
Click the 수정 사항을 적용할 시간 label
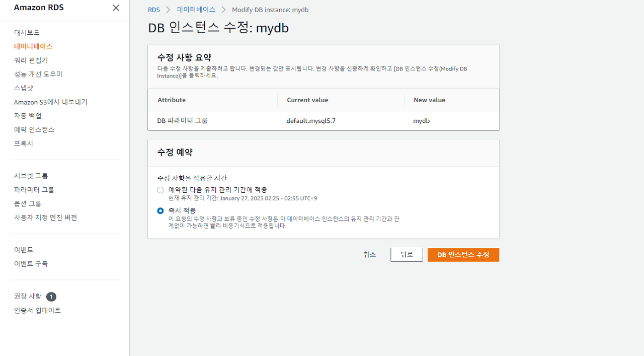coord(192,178)
